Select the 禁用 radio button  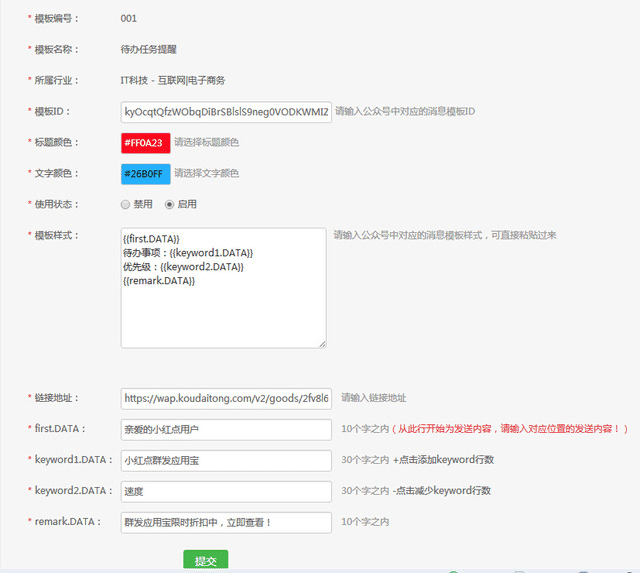click(125, 204)
